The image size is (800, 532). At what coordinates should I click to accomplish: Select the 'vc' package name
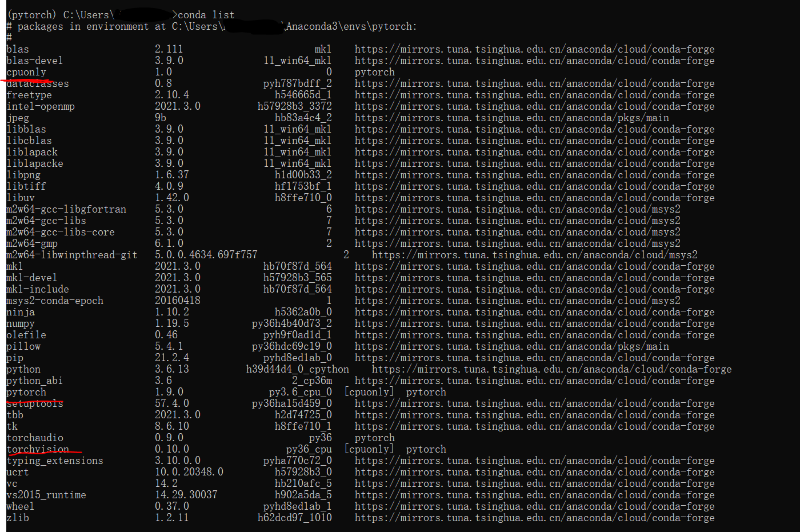(12, 483)
